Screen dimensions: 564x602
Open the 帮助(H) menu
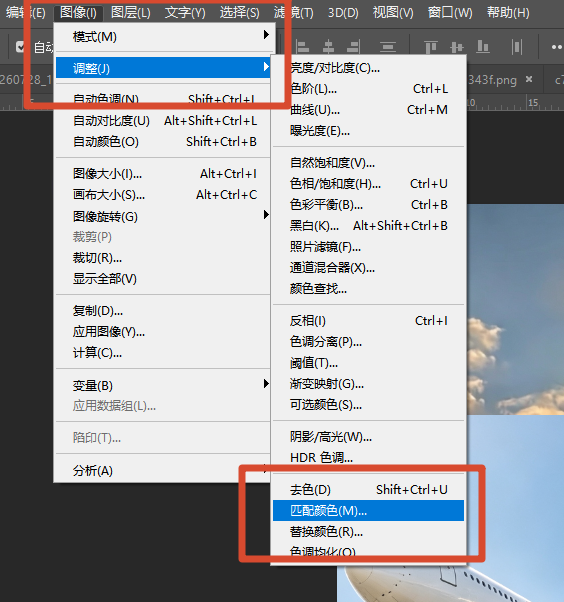click(508, 13)
